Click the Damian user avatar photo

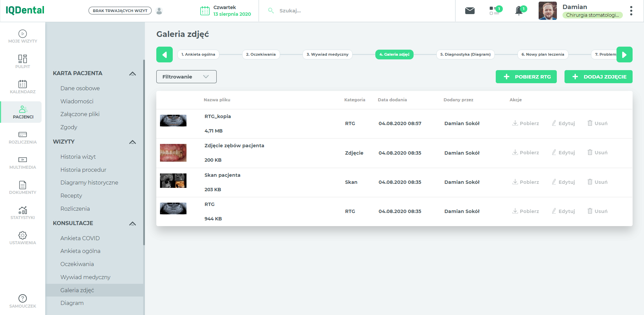pos(548,11)
